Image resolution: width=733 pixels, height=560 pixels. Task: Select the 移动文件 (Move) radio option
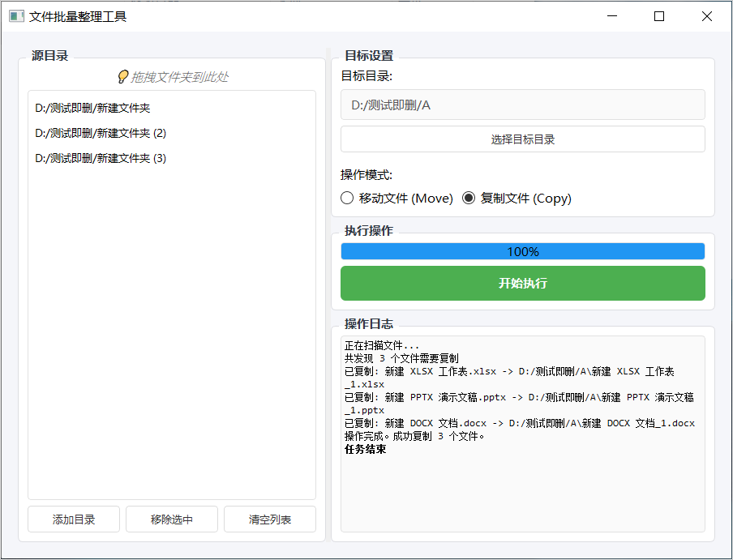[348, 199]
